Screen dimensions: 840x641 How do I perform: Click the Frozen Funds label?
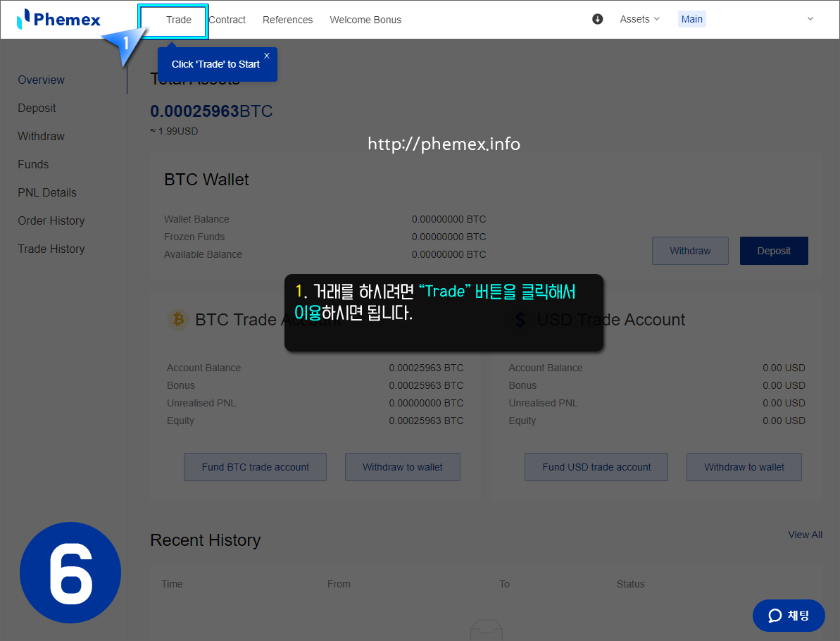pyautogui.click(x=194, y=237)
